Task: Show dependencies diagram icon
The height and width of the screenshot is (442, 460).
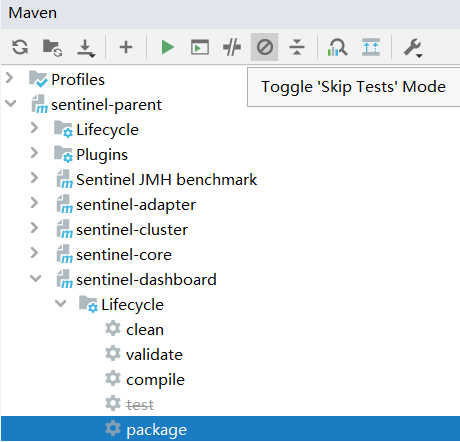Action: [x=337, y=47]
